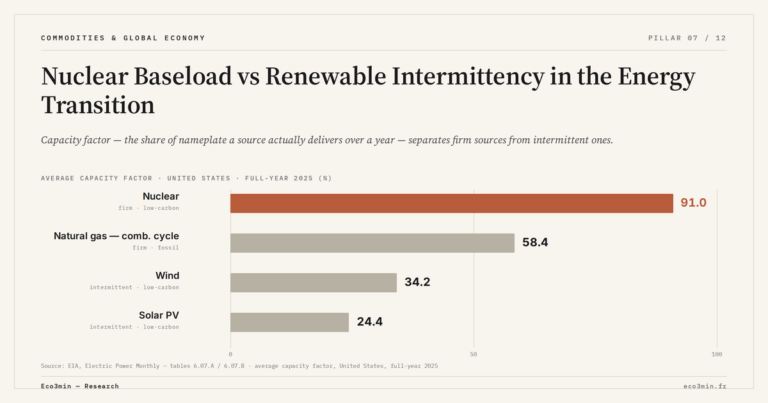The width and height of the screenshot is (768, 403).
Task: Click the Commodities & Global Economy header
Action: click(x=123, y=38)
